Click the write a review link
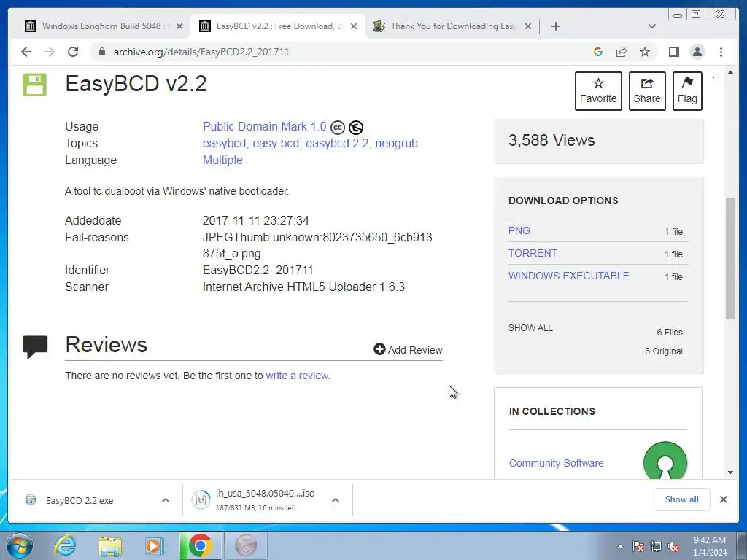 tap(297, 376)
